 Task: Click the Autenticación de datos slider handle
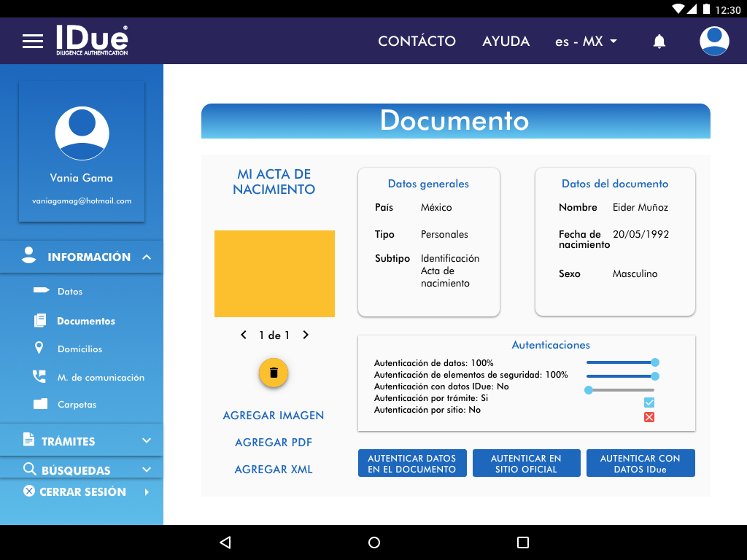655,362
